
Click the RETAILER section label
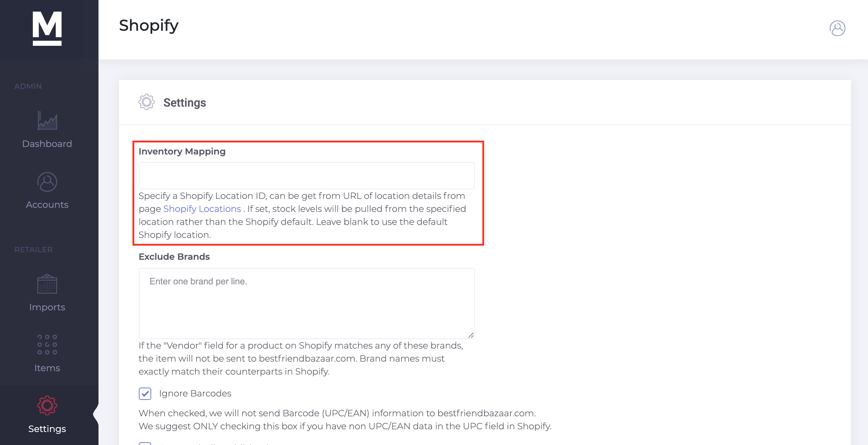coord(34,250)
